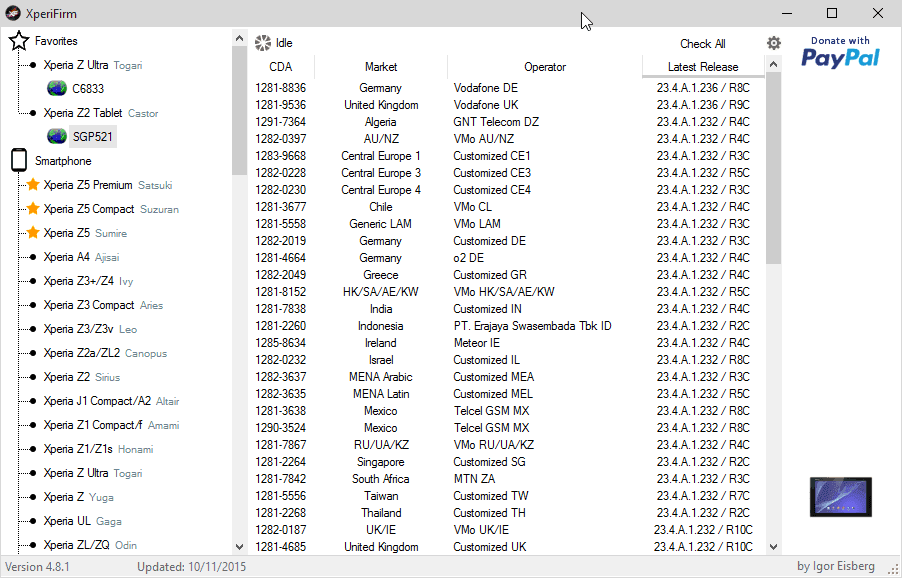Select Telcel GSM MX row 1281-3638

click(507, 411)
